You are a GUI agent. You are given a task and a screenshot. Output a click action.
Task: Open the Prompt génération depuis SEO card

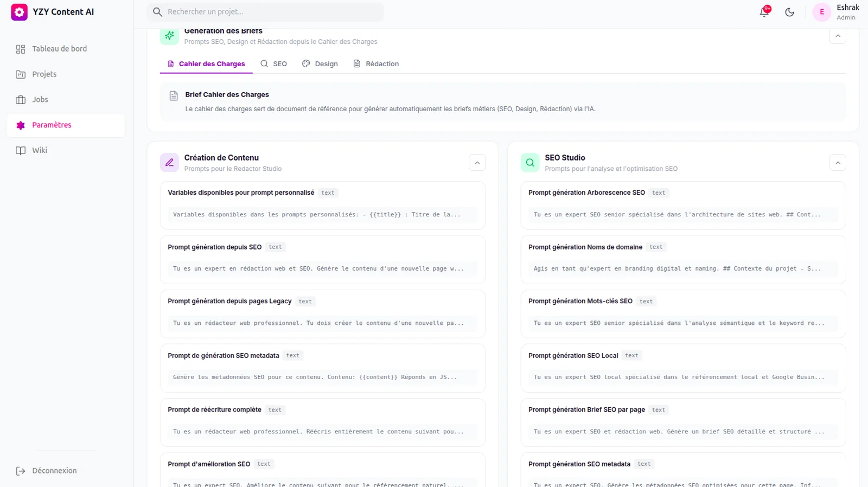[x=323, y=260]
